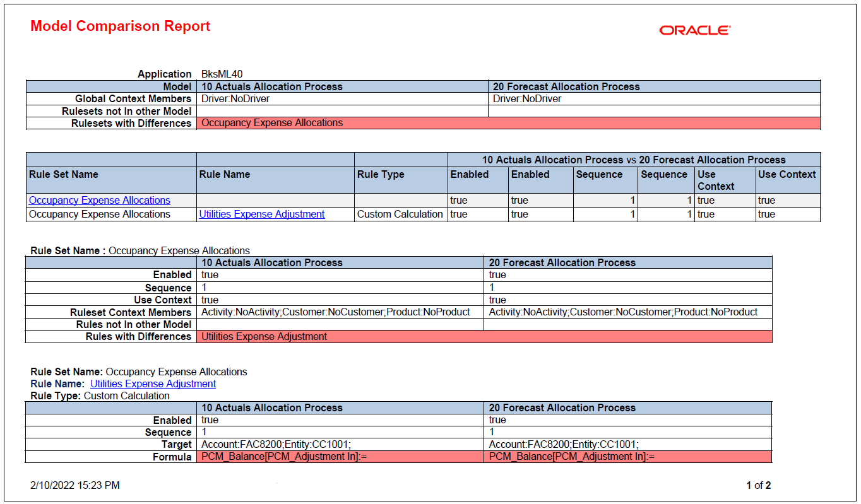Viewport: 861px width, 504px height.
Task: Click the report timestamp 2/10/2022
Action: pos(74,486)
